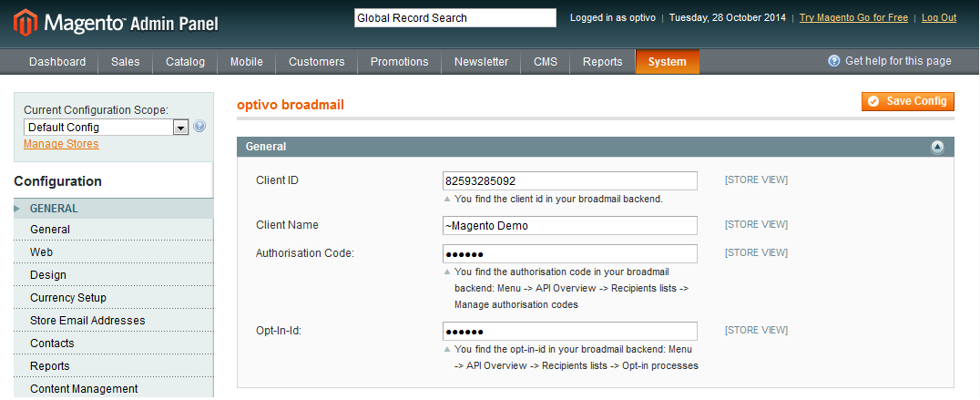Click the help icon beside scope dropdown
This screenshot has height=400, width=980.
(x=199, y=127)
